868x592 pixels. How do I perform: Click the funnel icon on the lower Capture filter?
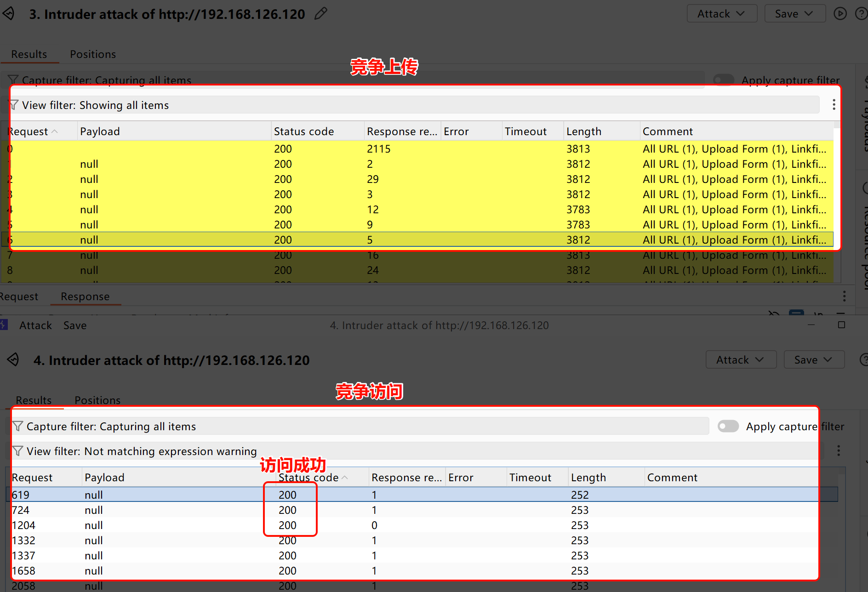click(x=17, y=426)
